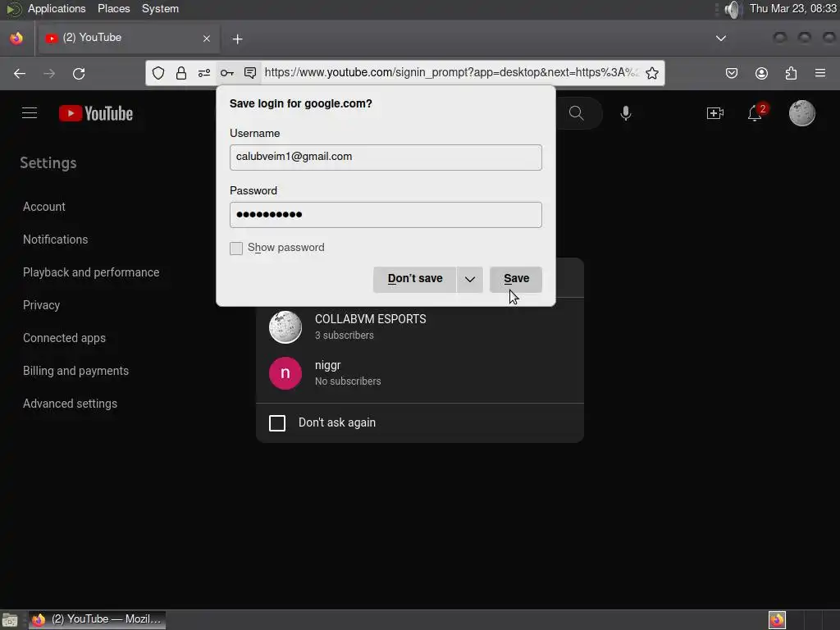Image resolution: width=840 pixels, height=630 pixels.
Task: Click the show desktop icon in bottom panel
Action: click(x=10, y=620)
